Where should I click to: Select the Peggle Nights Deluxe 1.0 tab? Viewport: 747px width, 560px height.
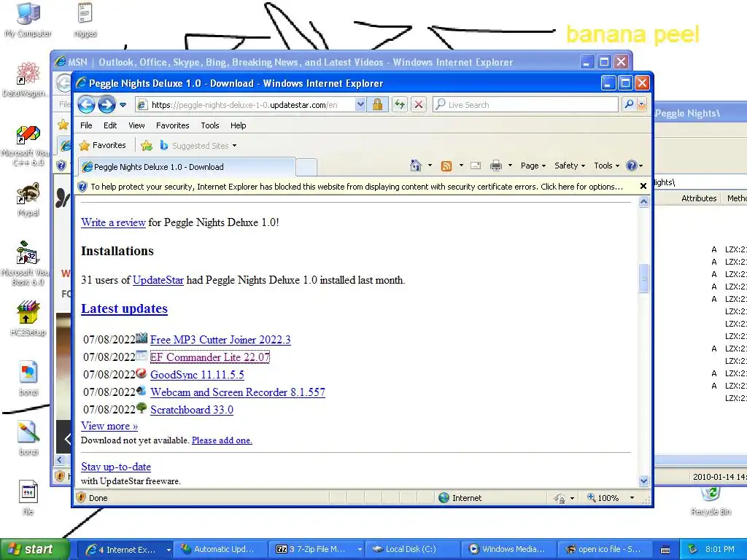pos(186,167)
